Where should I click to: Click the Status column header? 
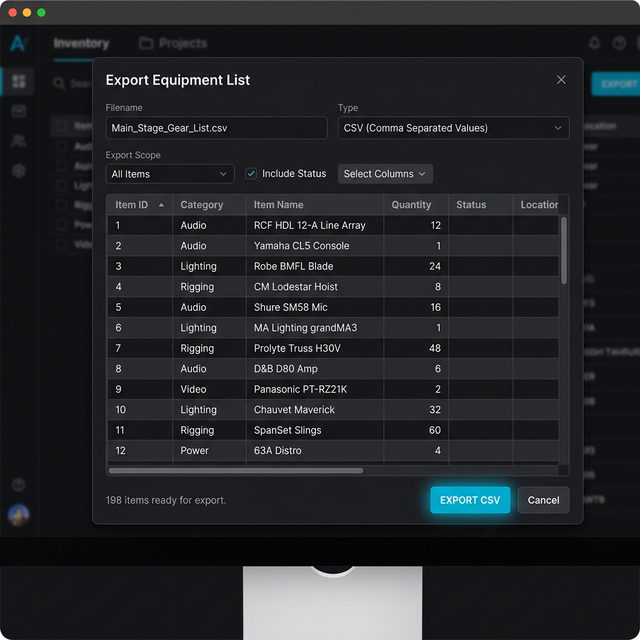(480, 204)
